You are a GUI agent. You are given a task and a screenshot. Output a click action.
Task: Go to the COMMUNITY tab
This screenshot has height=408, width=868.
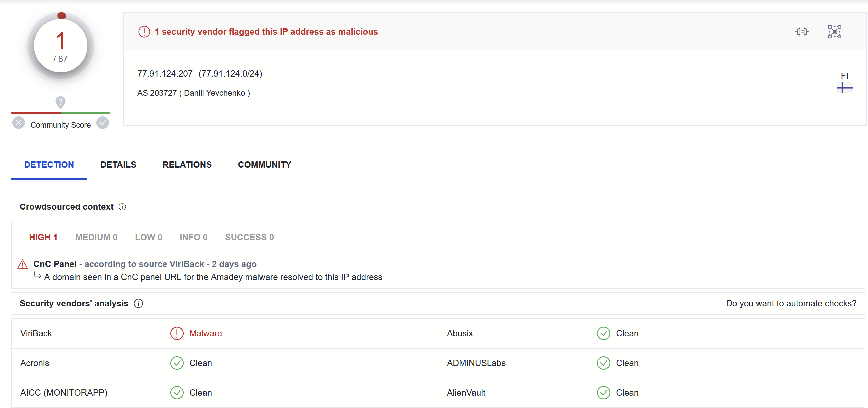point(264,164)
